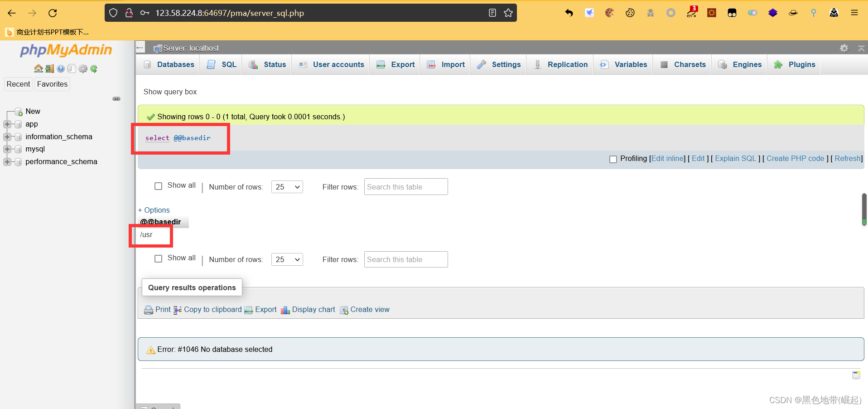Click the Print icon under Query results operations
The image size is (868, 409).
point(148,310)
